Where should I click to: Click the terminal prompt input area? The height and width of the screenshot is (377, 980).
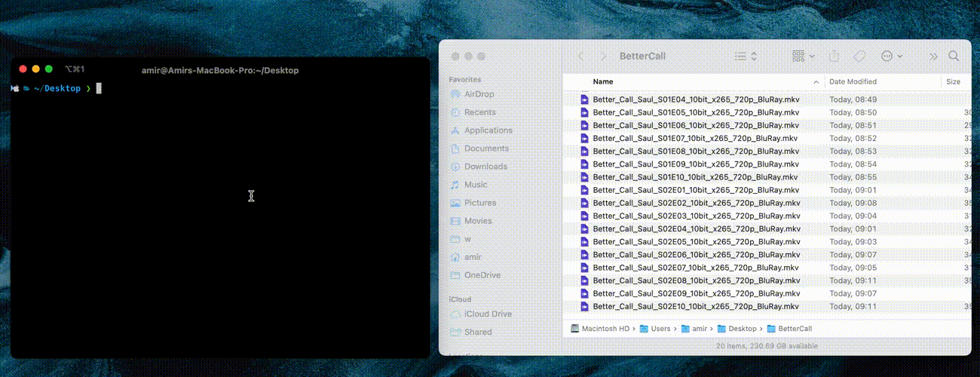click(x=99, y=89)
